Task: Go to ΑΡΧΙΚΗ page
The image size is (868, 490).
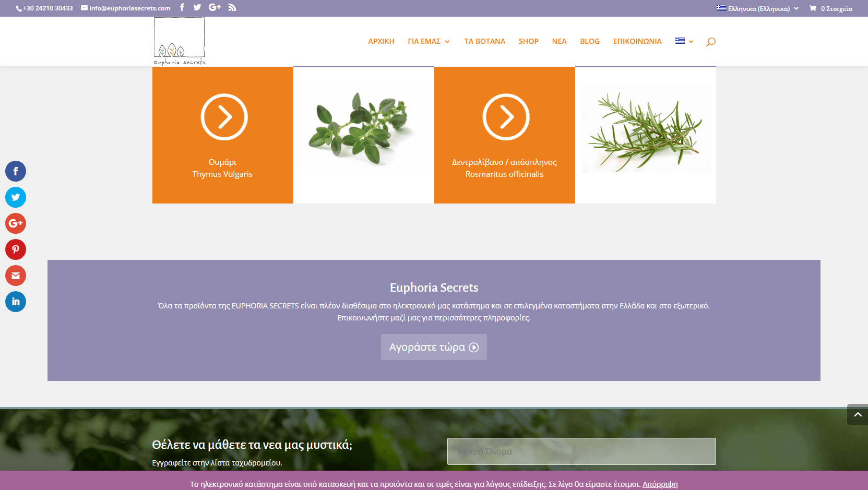Action: (381, 41)
